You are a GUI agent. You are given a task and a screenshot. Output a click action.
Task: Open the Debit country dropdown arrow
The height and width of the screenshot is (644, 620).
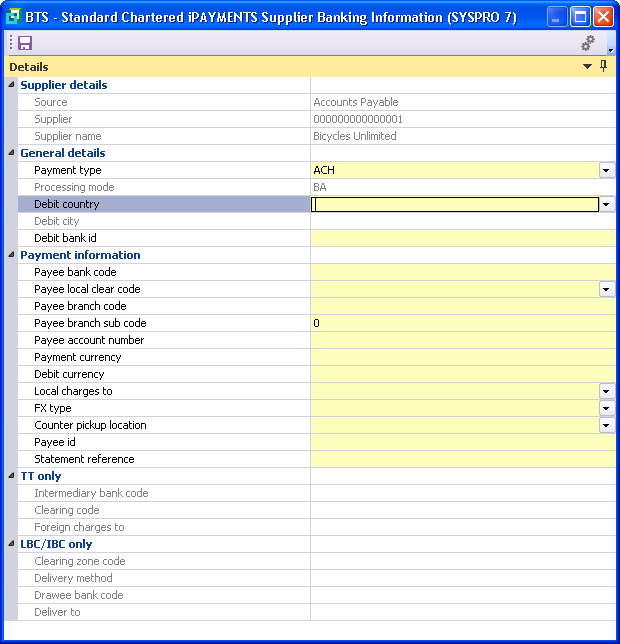tap(606, 204)
